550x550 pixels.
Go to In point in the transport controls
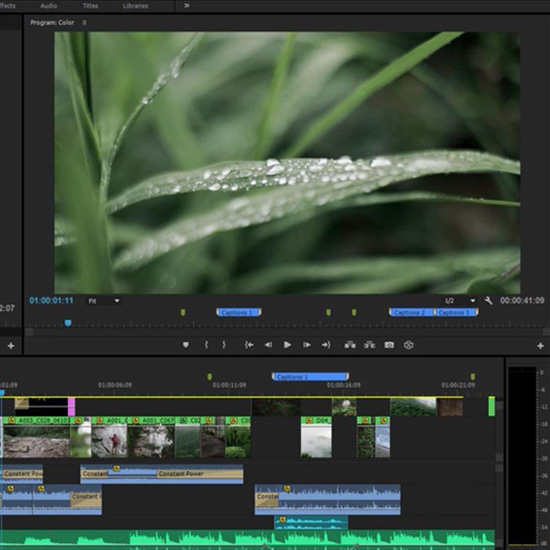click(249, 345)
